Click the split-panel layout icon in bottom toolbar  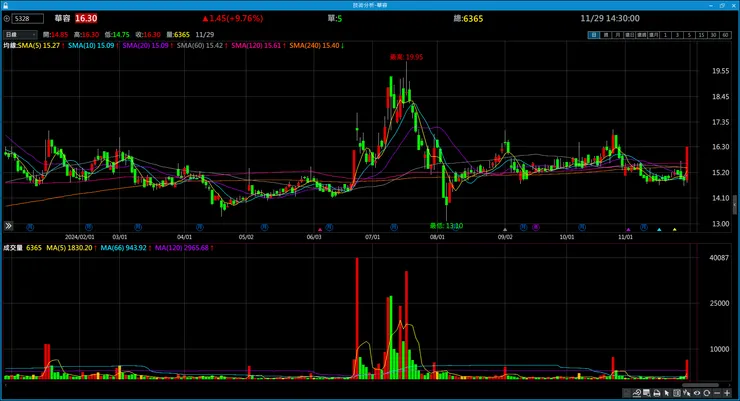pos(677,393)
